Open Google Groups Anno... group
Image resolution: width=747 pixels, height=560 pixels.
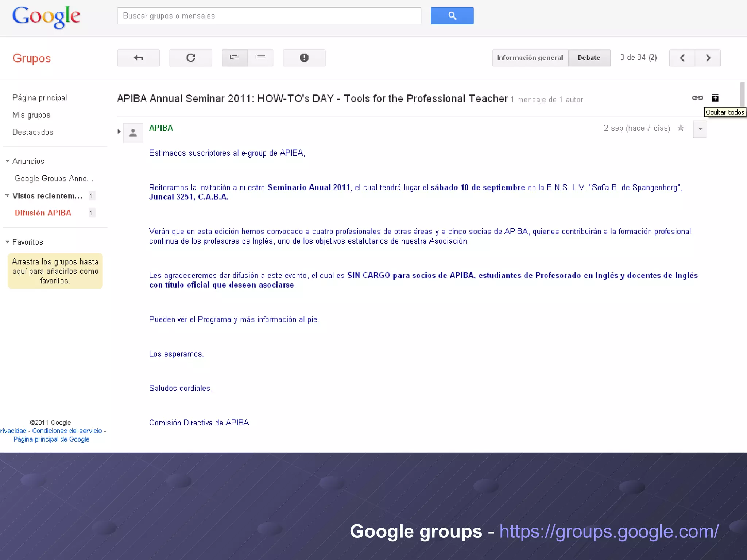tap(54, 179)
